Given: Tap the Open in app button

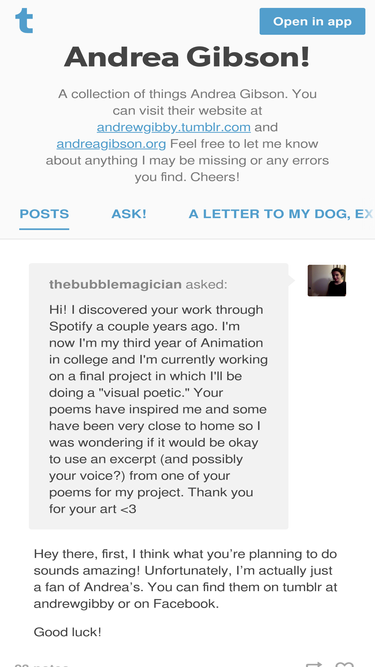Looking at the screenshot, I should coord(312,21).
